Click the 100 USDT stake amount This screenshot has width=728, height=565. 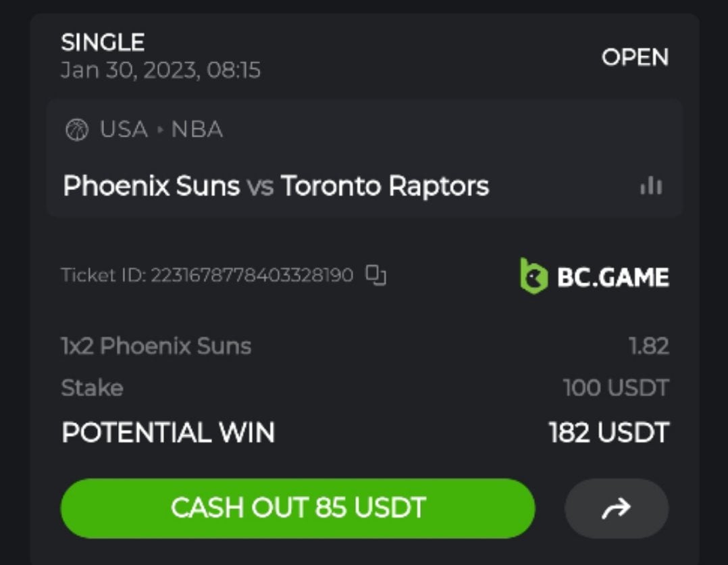615,388
